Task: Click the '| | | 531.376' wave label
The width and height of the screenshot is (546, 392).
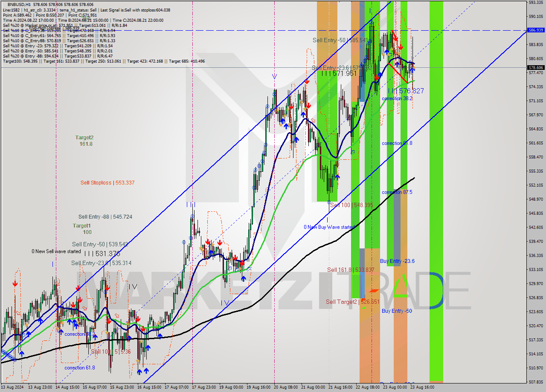Action: point(102,254)
